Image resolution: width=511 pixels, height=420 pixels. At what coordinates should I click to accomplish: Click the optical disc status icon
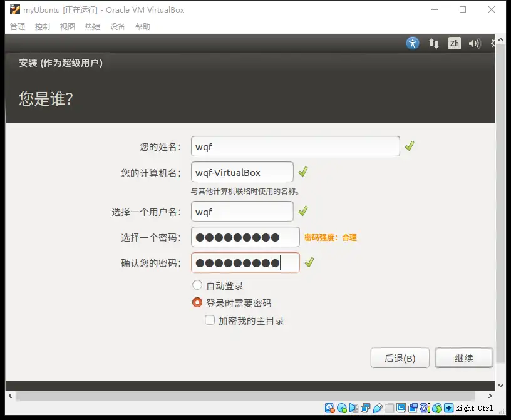tap(341, 408)
